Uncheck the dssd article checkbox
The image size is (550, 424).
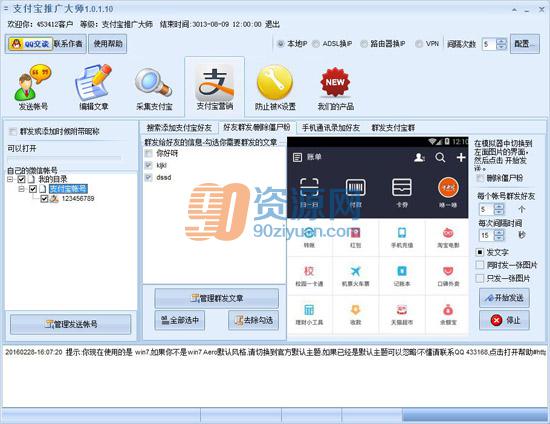click(149, 177)
